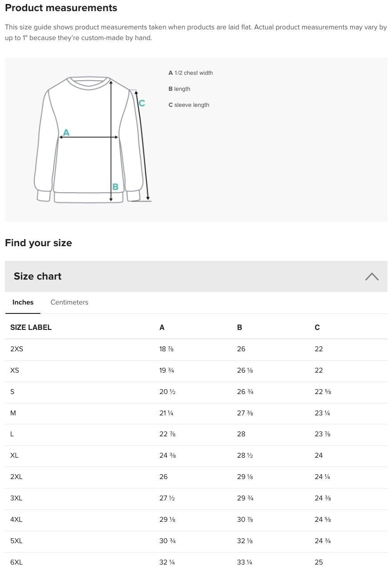
Task: Click the B length arrow marker
Action: [x=111, y=138]
